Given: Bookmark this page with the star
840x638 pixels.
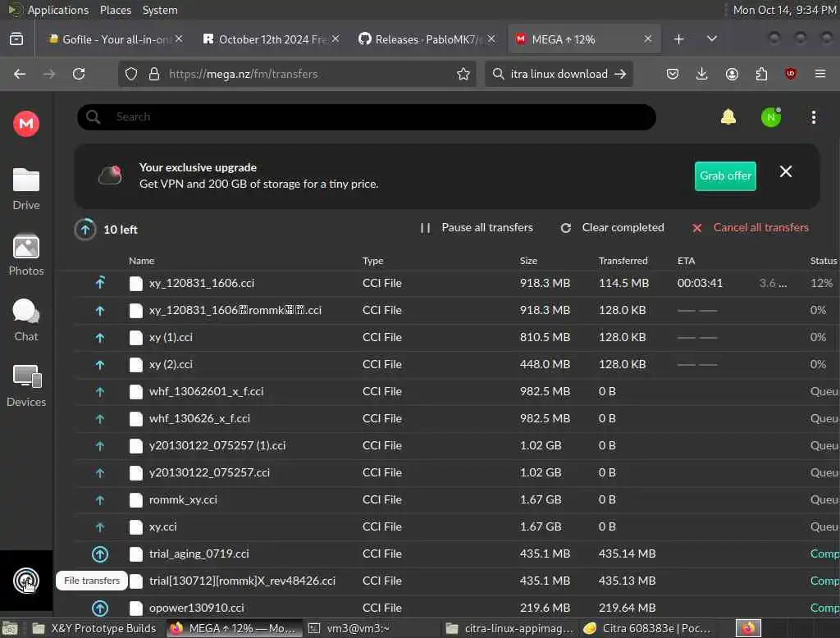Looking at the screenshot, I should tap(463, 74).
